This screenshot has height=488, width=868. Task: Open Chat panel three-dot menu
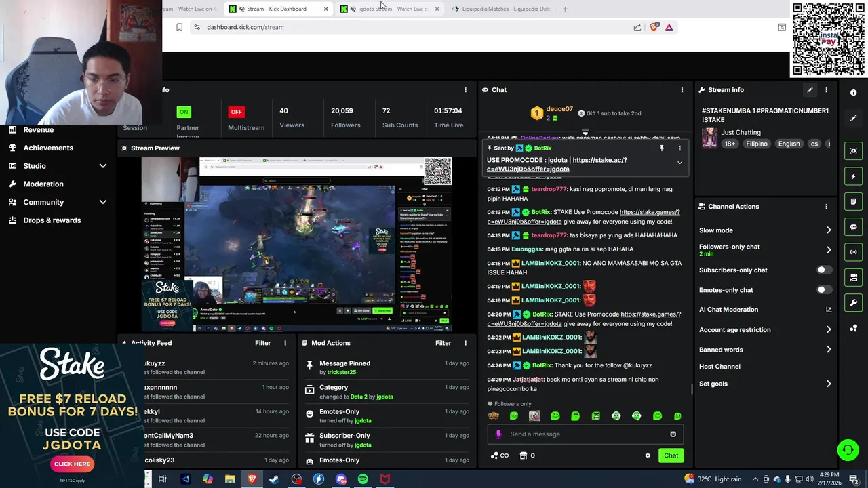click(682, 90)
